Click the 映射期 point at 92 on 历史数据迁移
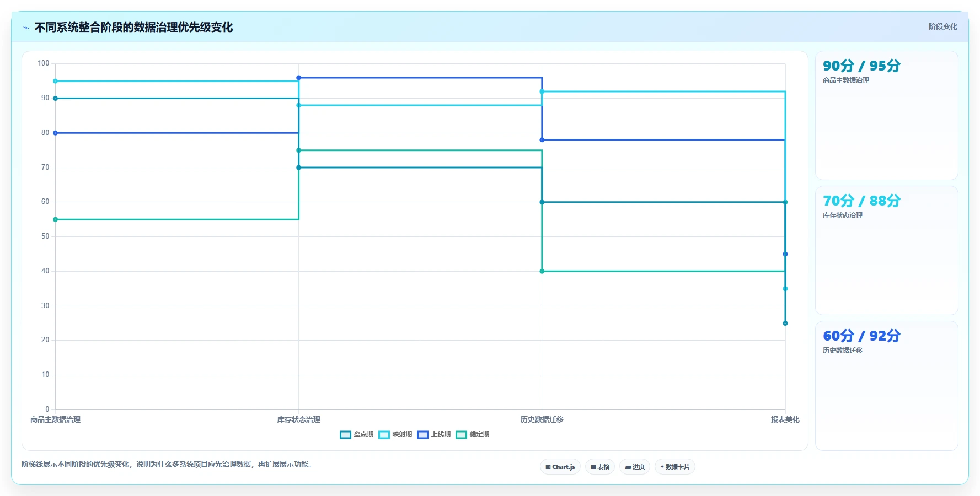 542,91
